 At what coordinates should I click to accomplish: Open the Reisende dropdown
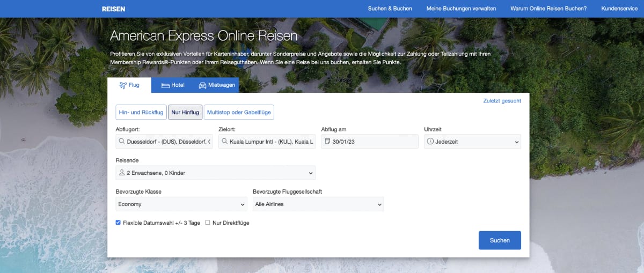[216, 173]
